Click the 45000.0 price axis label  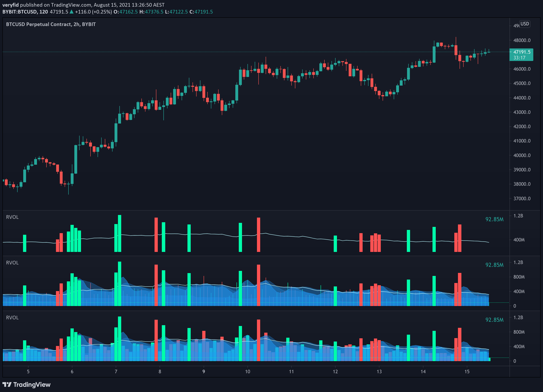tap(522, 83)
